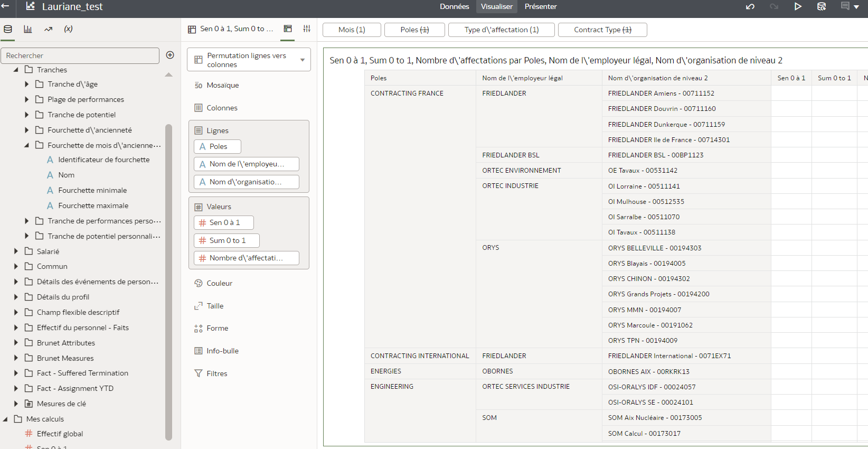Click the Couleur section icon

199,283
